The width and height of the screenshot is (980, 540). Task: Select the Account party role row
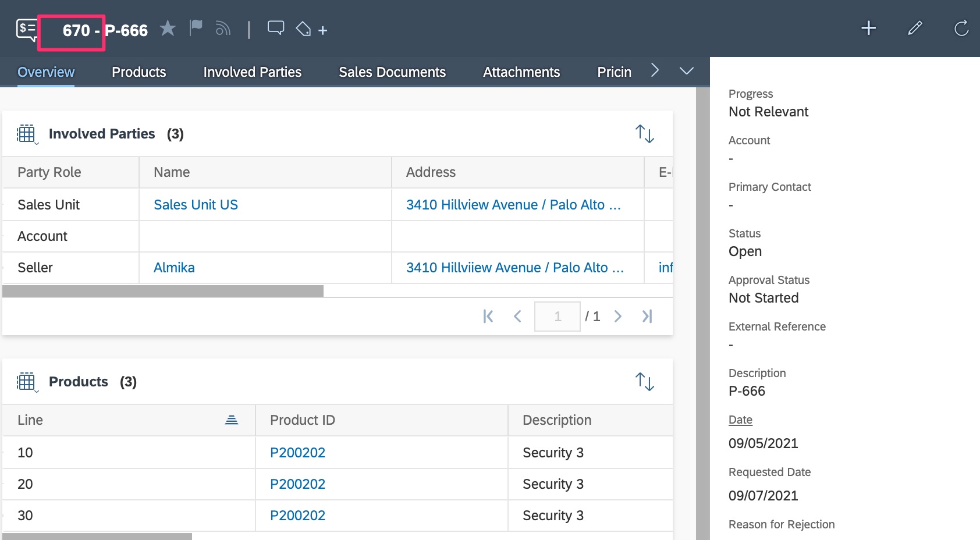(338, 236)
